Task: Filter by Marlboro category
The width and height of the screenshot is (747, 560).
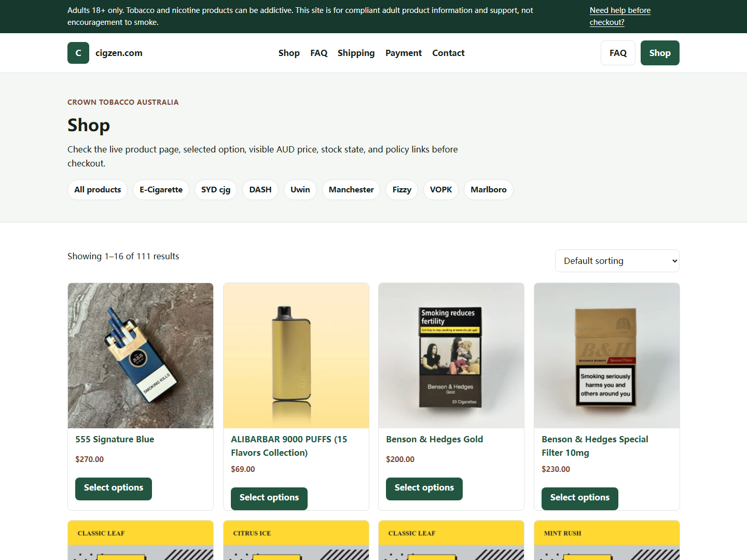Action: (x=489, y=190)
